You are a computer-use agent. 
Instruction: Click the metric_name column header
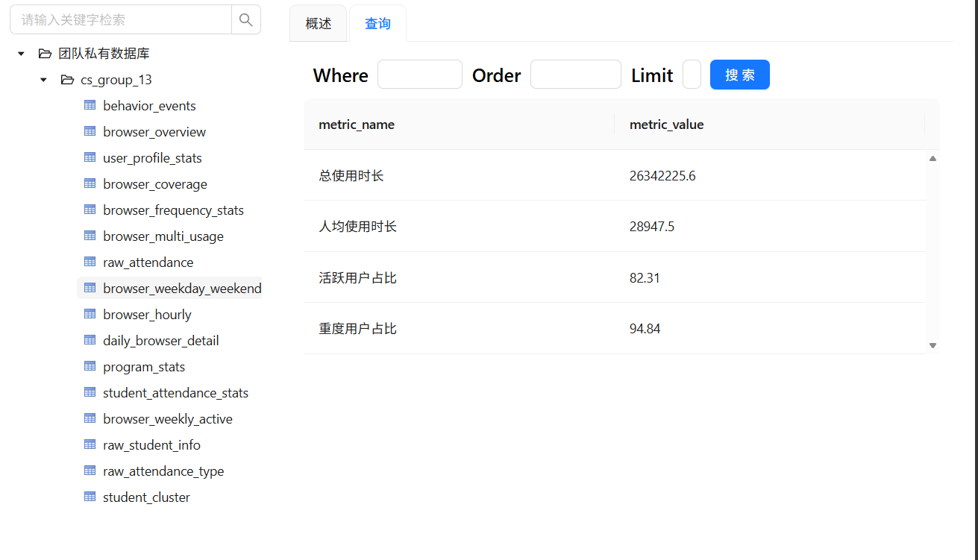459,125
